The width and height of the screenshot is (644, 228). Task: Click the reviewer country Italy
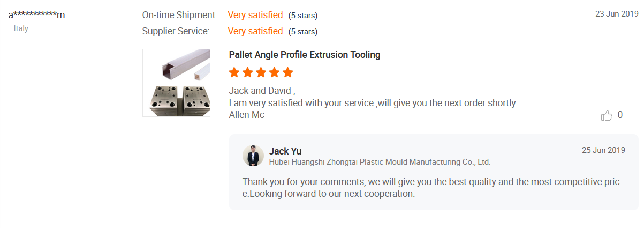click(x=21, y=28)
